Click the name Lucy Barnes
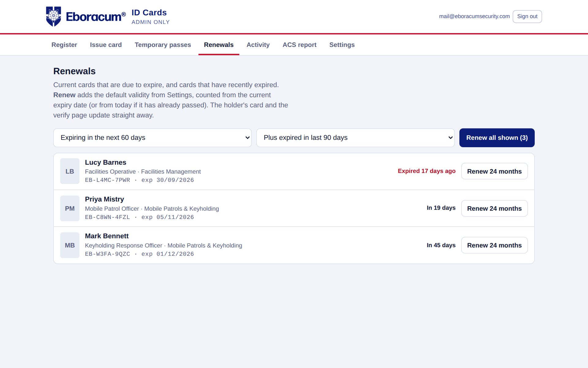This screenshot has height=368, width=588. 106,162
